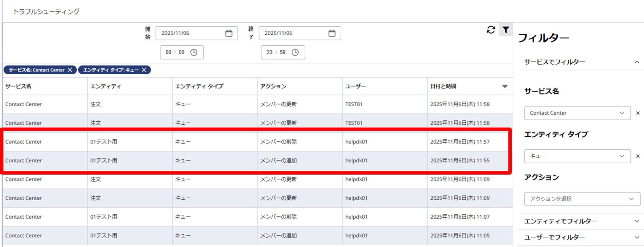Viewport: 644px width, 247px height.
Task: Expand the ユーザーでフィルター section
Action: (x=637, y=237)
